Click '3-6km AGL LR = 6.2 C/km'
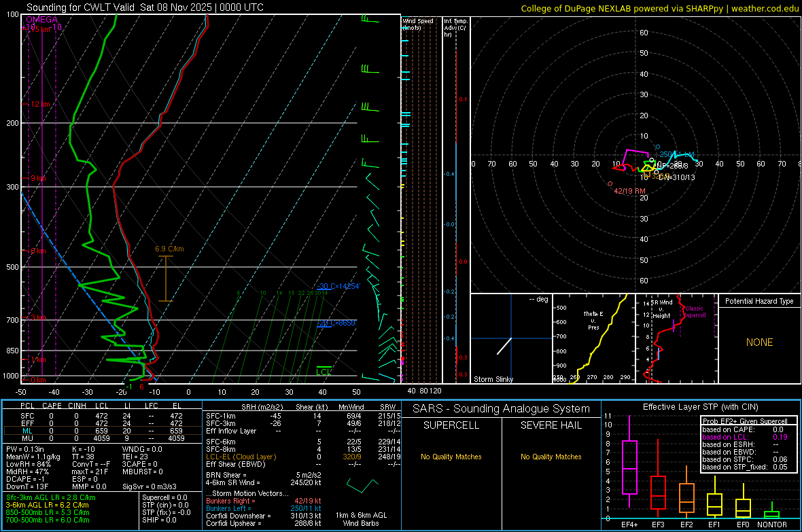802x532 pixels. click(x=47, y=505)
